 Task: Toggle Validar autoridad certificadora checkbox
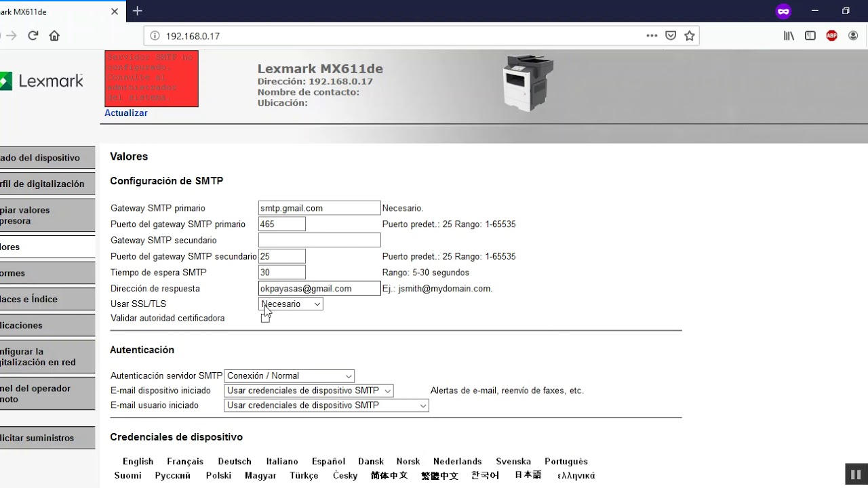click(x=265, y=318)
